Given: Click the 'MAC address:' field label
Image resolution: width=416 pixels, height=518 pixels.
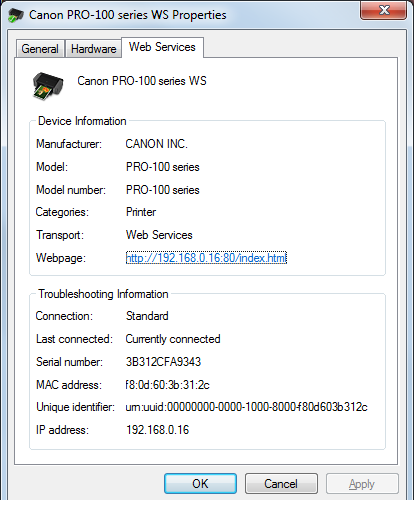Looking at the screenshot, I should 69,385.
